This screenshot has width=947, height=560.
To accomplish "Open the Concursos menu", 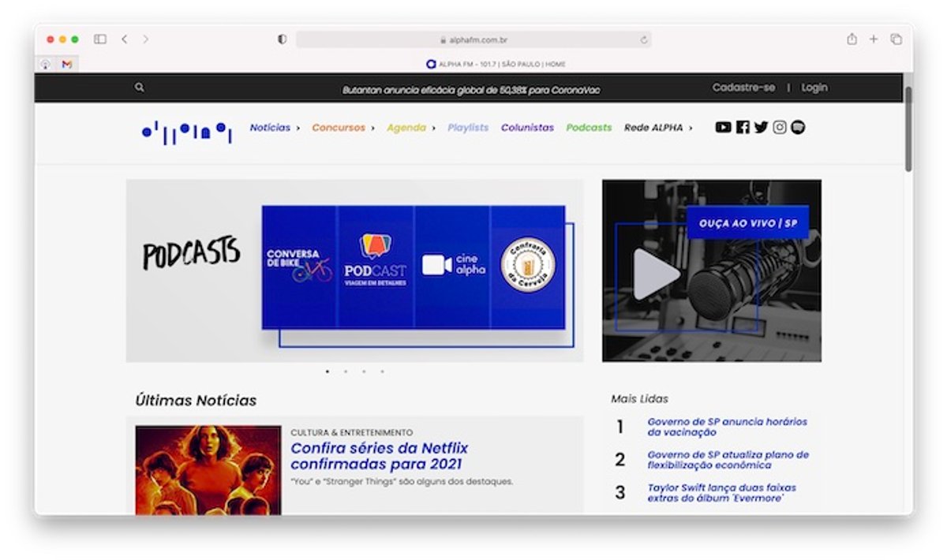I will click(339, 127).
